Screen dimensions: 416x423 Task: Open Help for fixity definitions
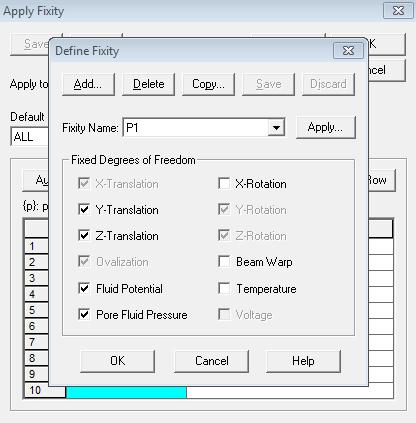pyautogui.click(x=303, y=361)
